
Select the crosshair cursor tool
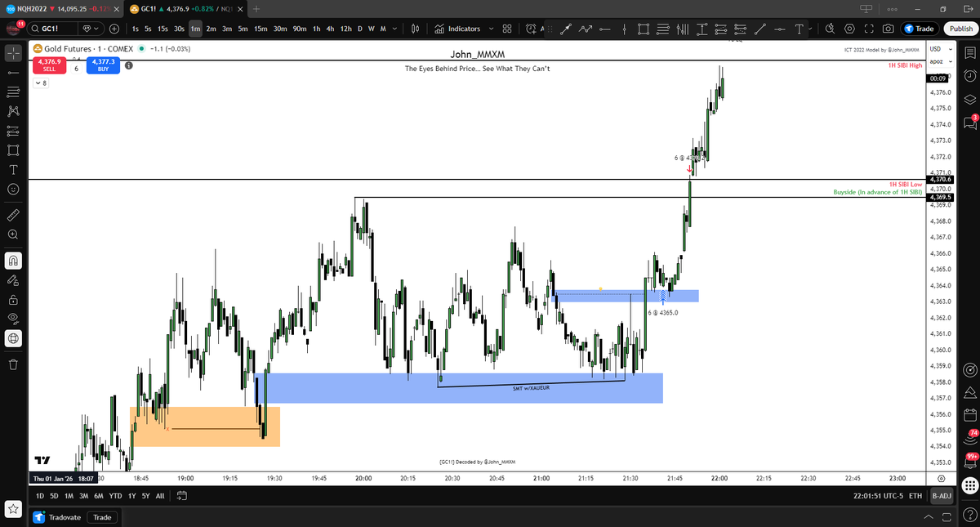point(13,54)
